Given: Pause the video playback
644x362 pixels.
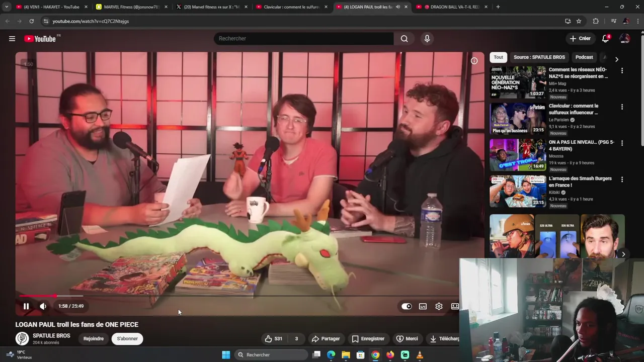Looking at the screenshot, I should pos(26,306).
